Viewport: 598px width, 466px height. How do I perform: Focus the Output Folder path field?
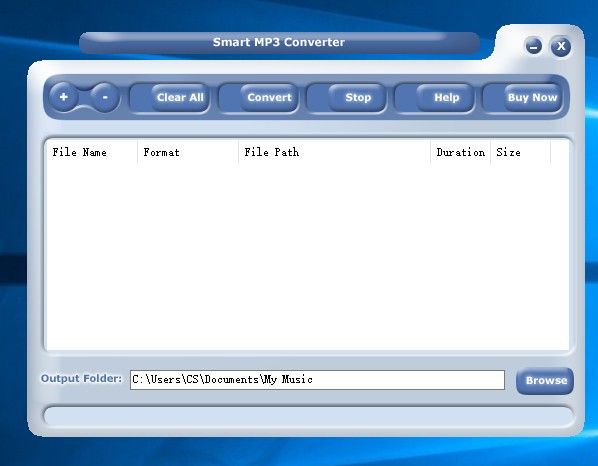coord(317,380)
